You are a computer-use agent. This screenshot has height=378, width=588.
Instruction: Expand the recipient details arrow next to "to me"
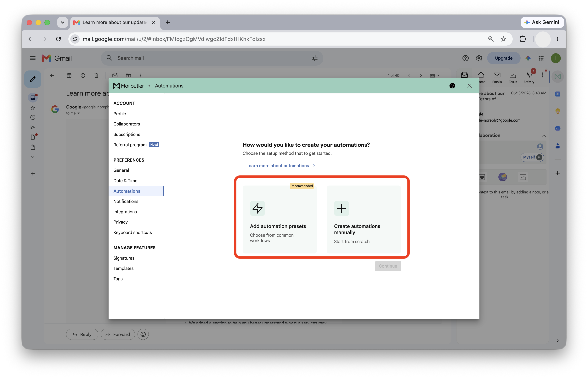pos(79,113)
